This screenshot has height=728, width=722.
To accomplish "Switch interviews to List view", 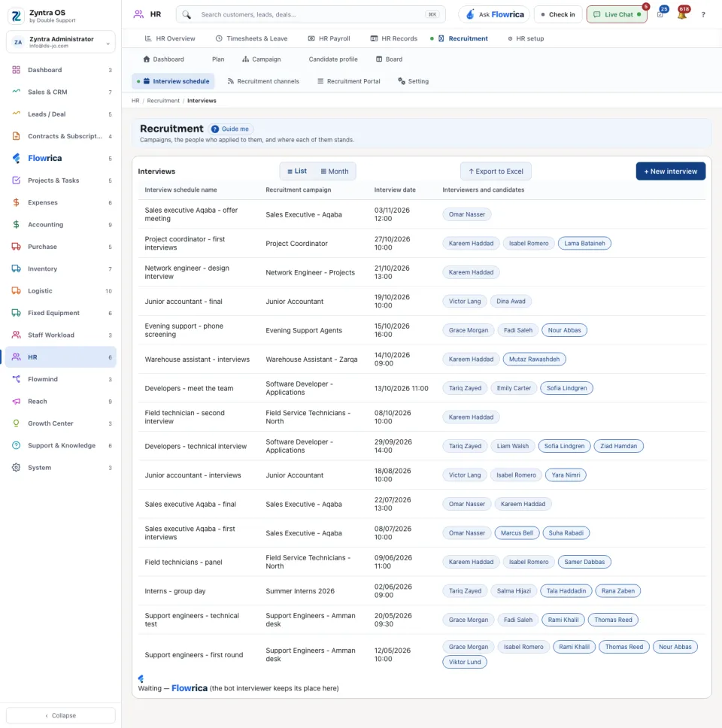I will (297, 171).
